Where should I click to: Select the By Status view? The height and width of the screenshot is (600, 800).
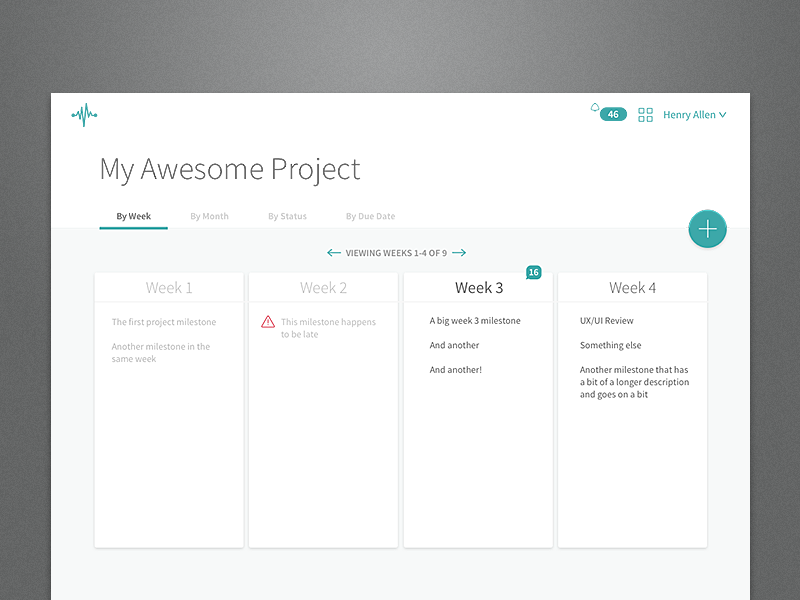pos(287,216)
